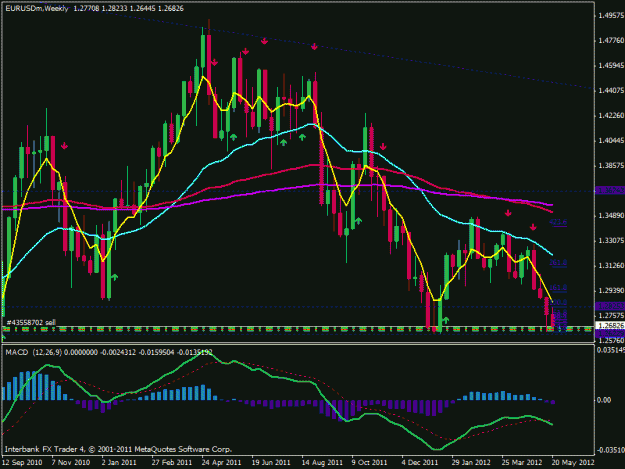
Task: Select the '#43558702 sell' order label
Action: 31,322
